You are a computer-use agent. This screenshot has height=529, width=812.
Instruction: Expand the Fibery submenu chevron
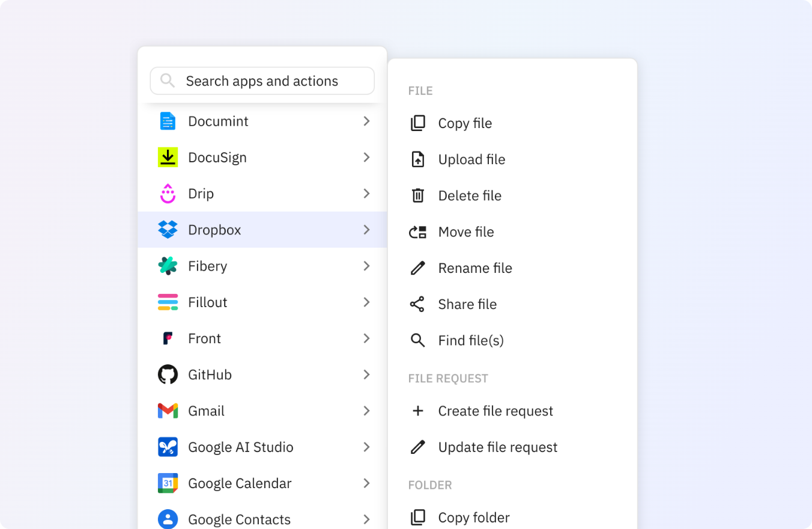366,266
